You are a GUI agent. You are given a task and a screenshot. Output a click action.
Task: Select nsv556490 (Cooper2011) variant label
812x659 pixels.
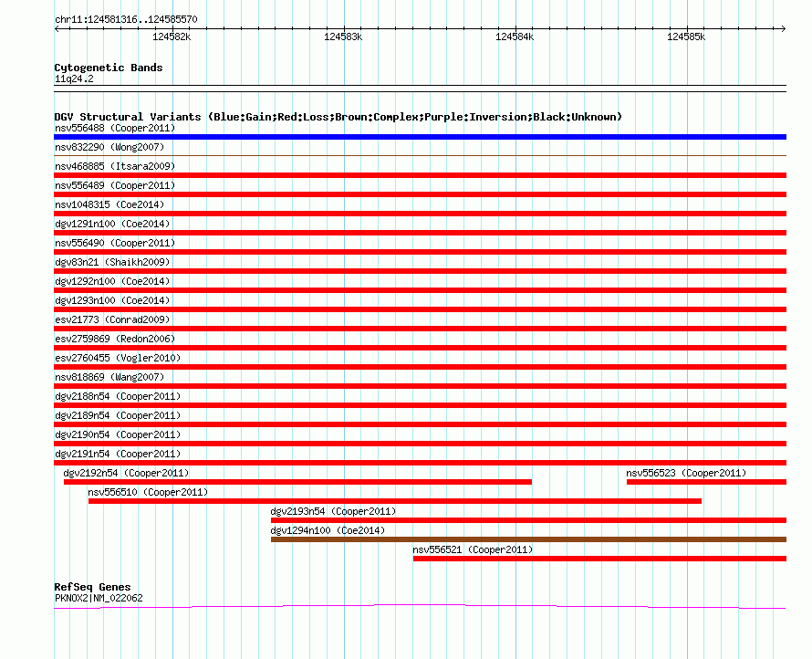click(x=115, y=243)
